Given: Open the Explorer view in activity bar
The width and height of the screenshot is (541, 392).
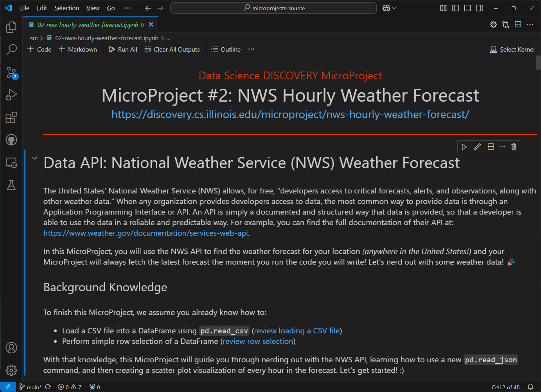Looking at the screenshot, I should (11, 27).
